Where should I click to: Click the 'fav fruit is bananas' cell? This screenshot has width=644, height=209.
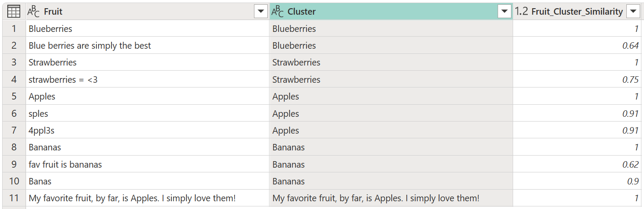click(x=148, y=164)
